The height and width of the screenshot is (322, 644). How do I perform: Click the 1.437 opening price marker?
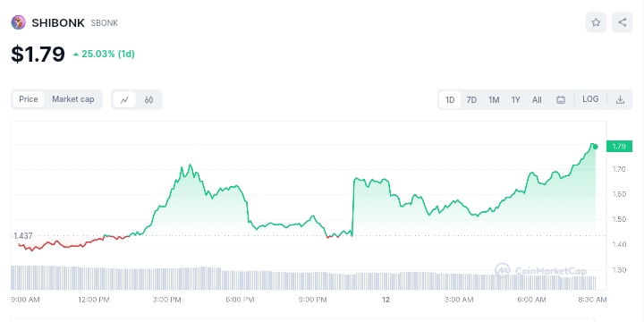pos(22,236)
